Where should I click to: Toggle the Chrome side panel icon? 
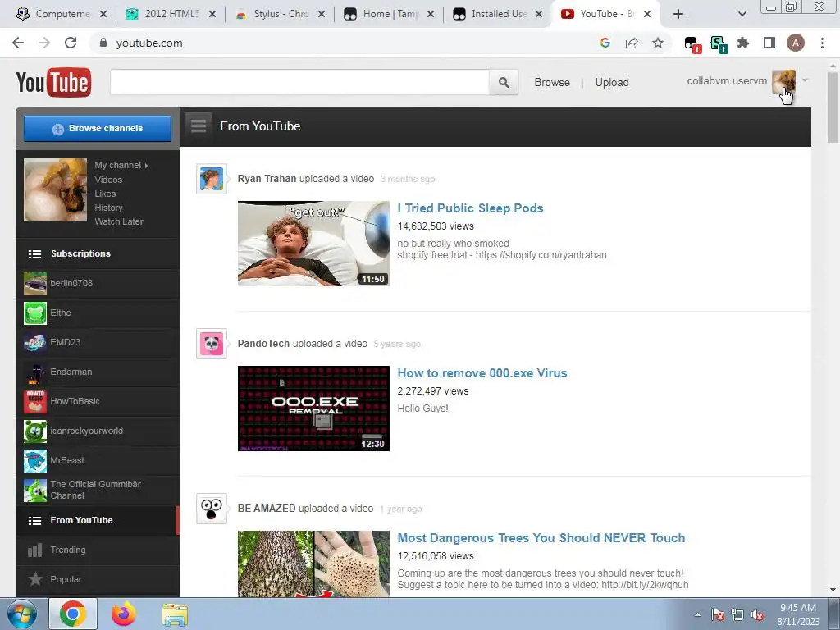pyautogui.click(x=769, y=43)
